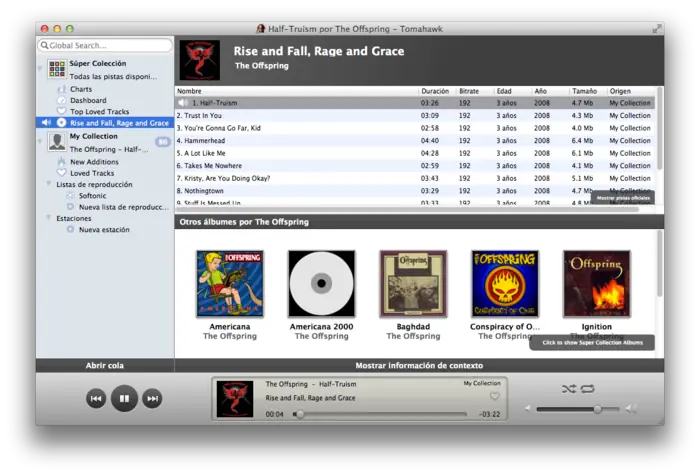Screen dimensions: 700x475
Task: Sort tracks by Año column
Action: [550, 91]
